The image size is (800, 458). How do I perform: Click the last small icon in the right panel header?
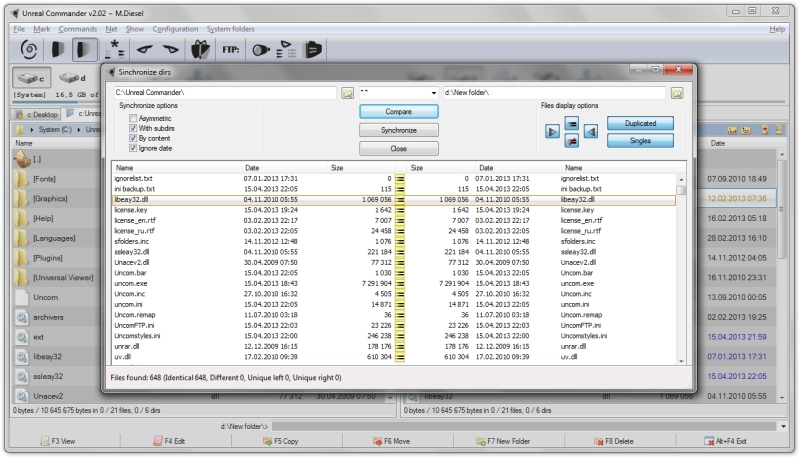point(779,130)
